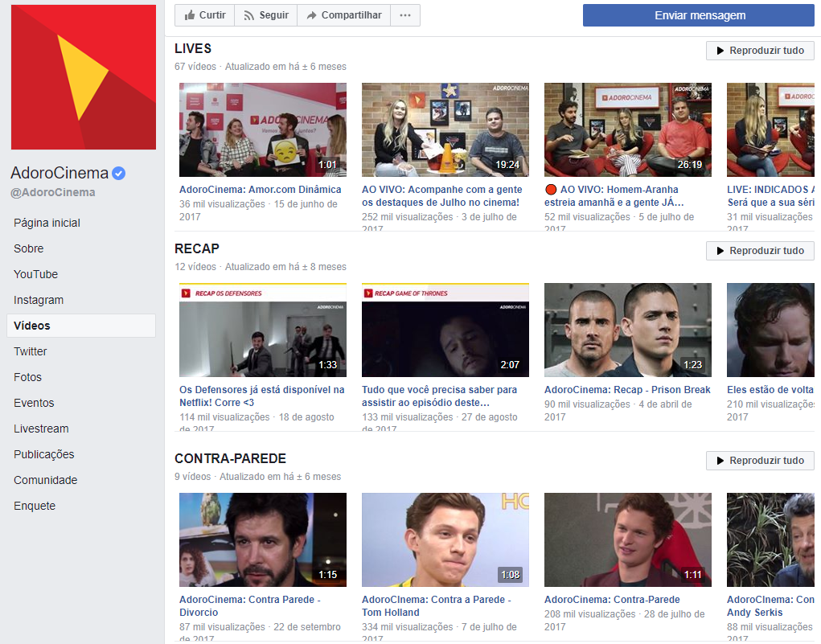Screen dimensions: 821x644
Task: Click the 1:01 duration badge
Action: click(x=327, y=164)
